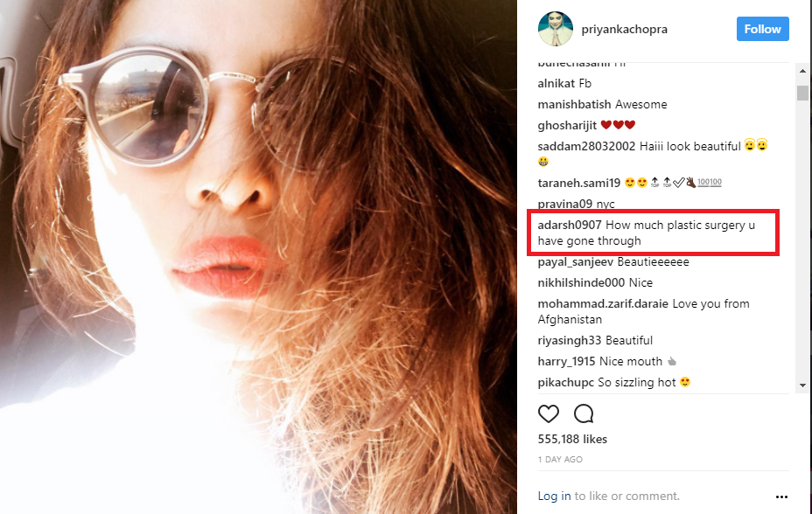Click the heart like icon
Viewport: 812px width, 514px height.
coord(549,413)
